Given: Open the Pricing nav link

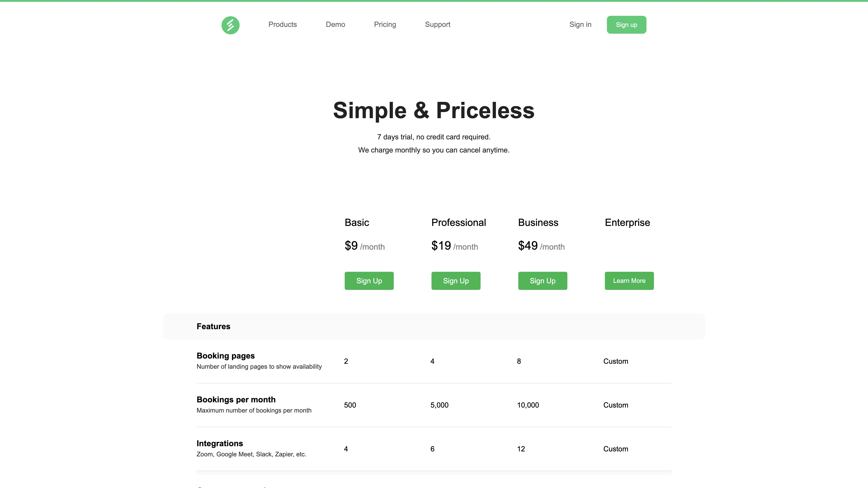Looking at the screenshot, I should click(x=385, y=25).
